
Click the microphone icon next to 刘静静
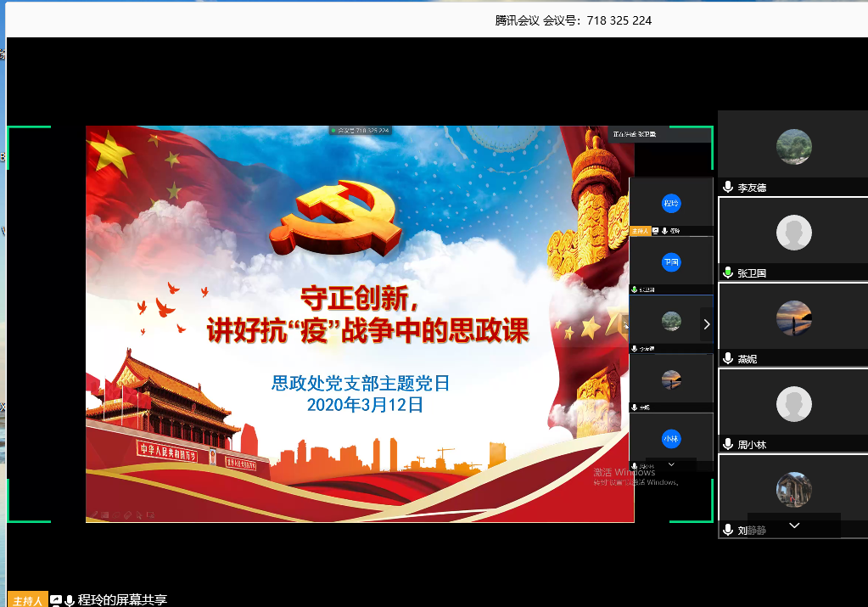pos(727,531)
